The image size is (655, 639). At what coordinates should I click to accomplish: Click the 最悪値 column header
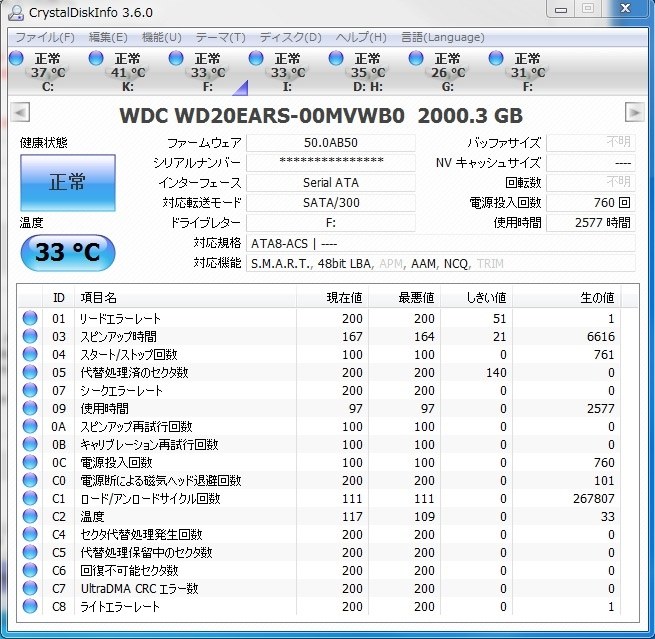pos(404,297)
